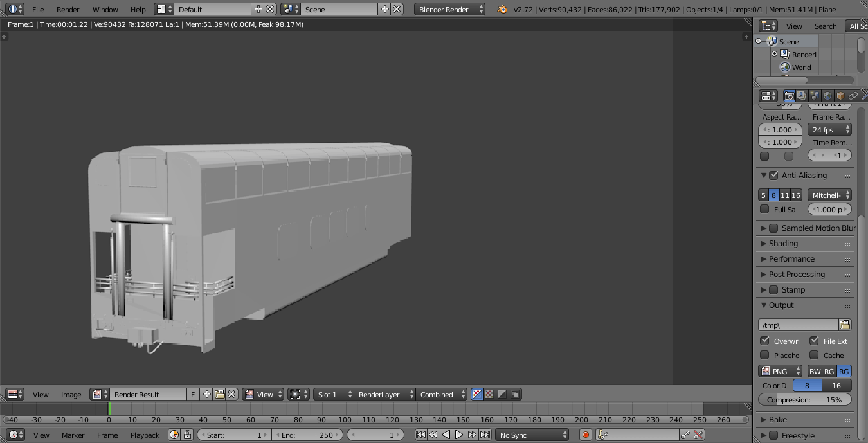Adjust the Compression slider
Screen dimensions: 868x443
click(x=805, y=399)
